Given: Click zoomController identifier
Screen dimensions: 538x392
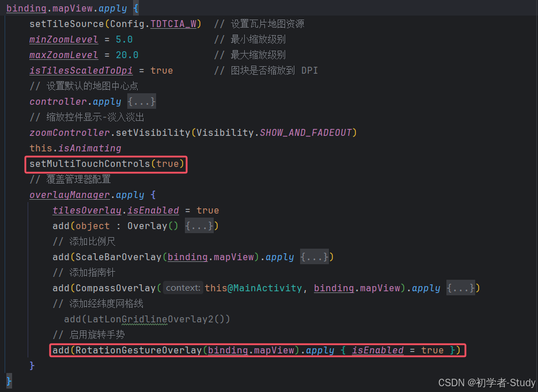Looking at the screenshot, I should [x=70, y=133].
